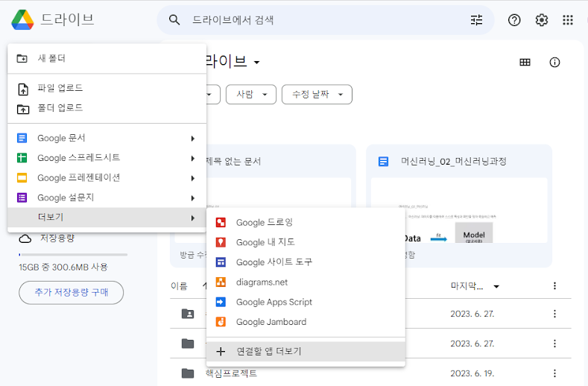Select 파일 업로드 menu item

(107, 89)
